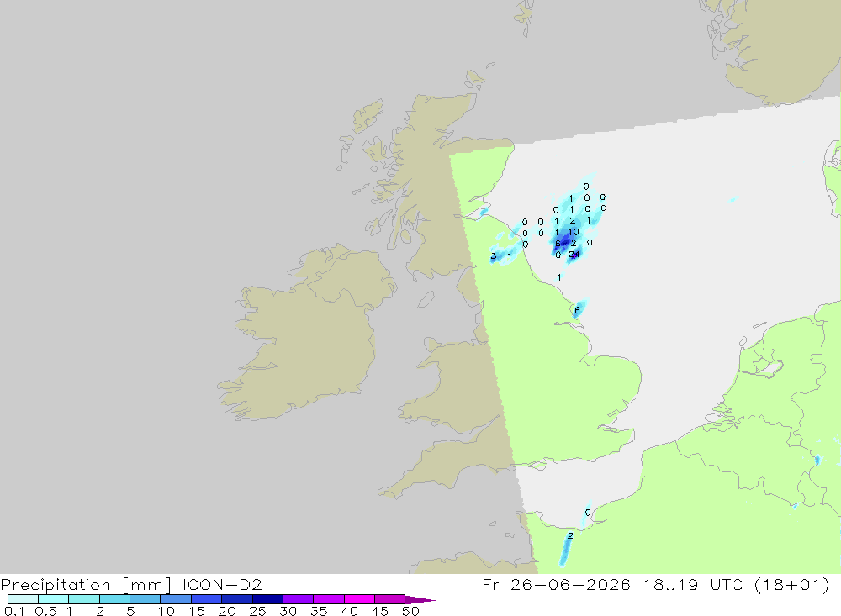The height and width of the screenshot is (616, 841).
Task: Click the date 'Fr 26-06-2026' text
Action: coord(556,584)
